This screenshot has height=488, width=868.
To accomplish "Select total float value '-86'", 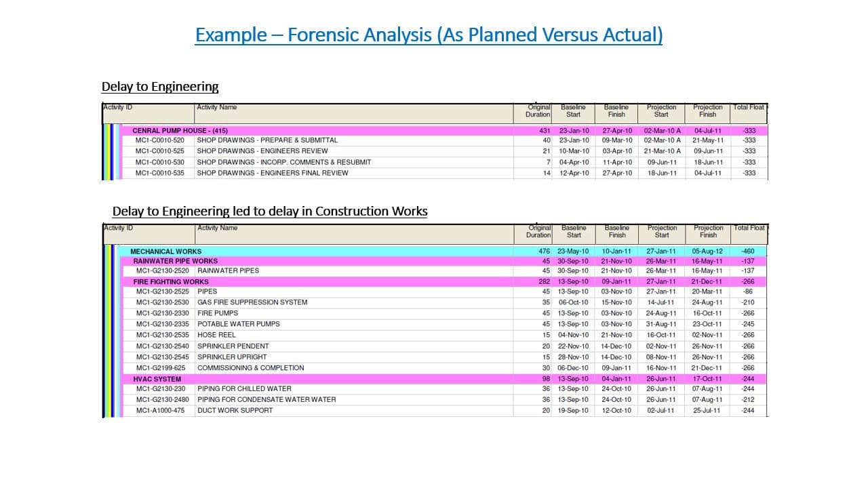I will click(749, 291).
